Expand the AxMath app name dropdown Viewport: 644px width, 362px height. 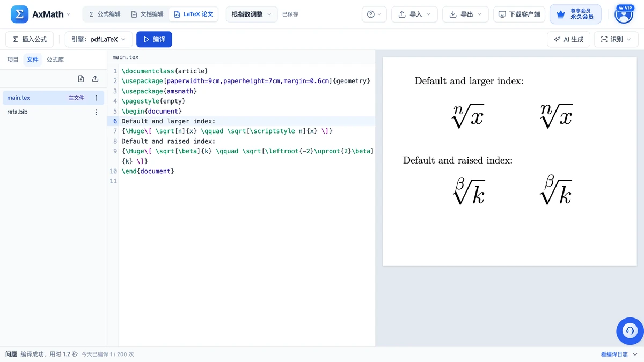[52, 14]
